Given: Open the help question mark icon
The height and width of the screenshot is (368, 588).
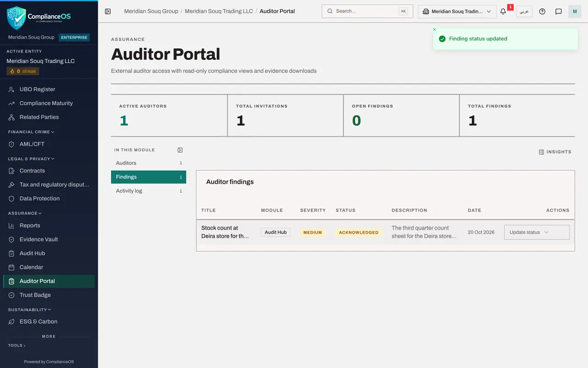Looking at the screenshot, I should 542,11.
